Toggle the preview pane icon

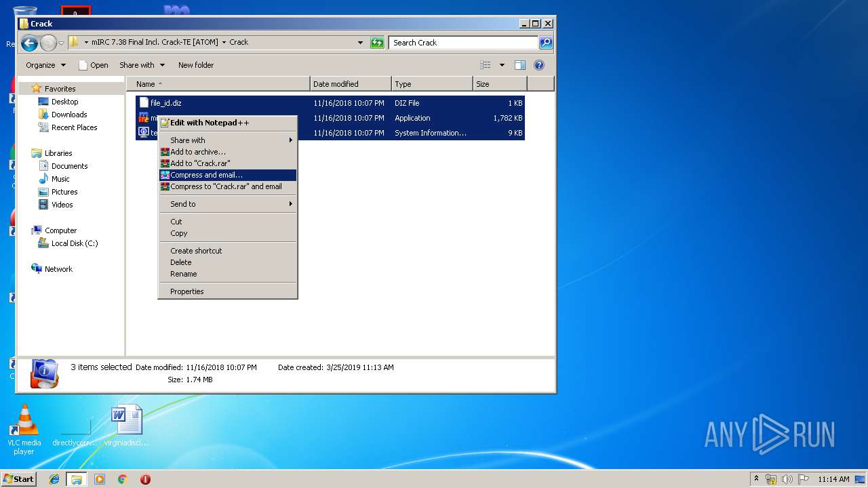point(520,65)
